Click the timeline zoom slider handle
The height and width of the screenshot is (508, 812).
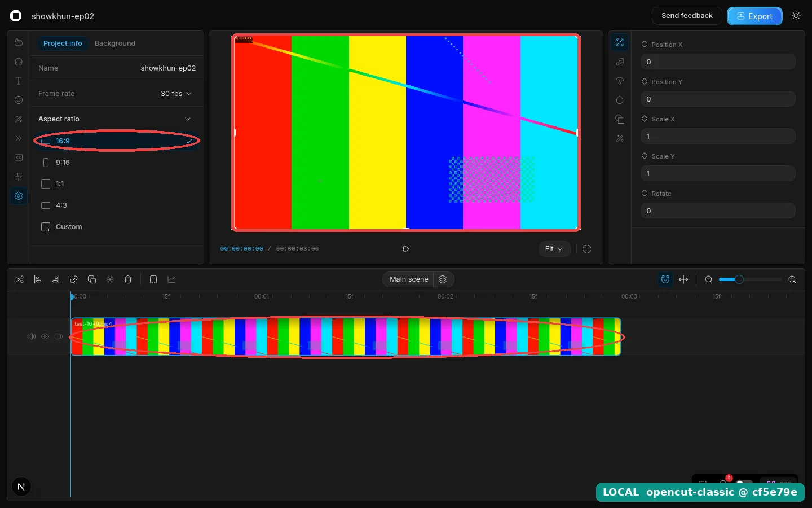coord(739,279)
